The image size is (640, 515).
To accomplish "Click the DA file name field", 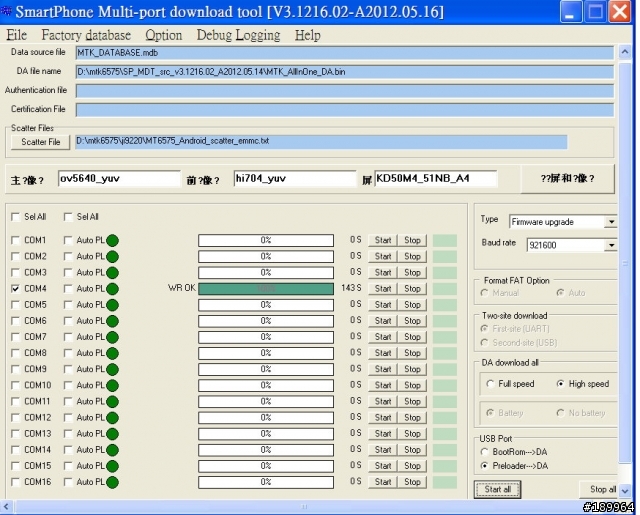I will tap(344, 72).
